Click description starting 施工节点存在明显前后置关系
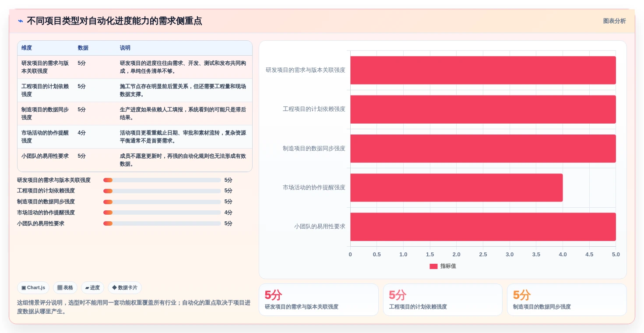This screenshot has width=644, height=333. pos(183,90)
